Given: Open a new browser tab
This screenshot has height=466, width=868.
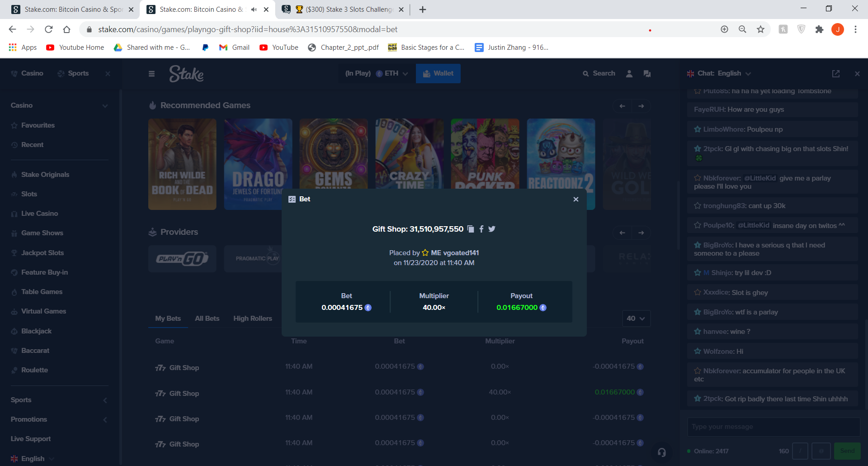Looking at the screenshot, I should pyautogui.click(x=423, y=10).
